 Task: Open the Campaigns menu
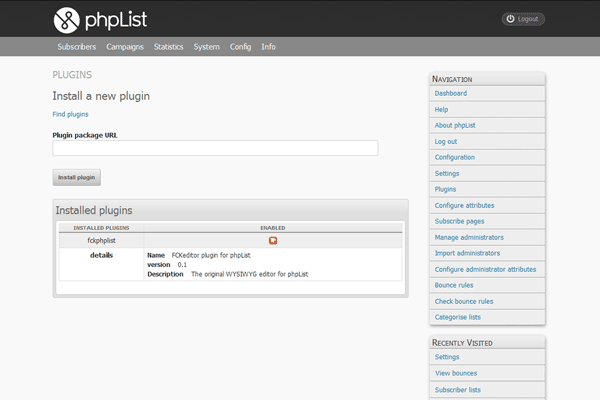125,47
